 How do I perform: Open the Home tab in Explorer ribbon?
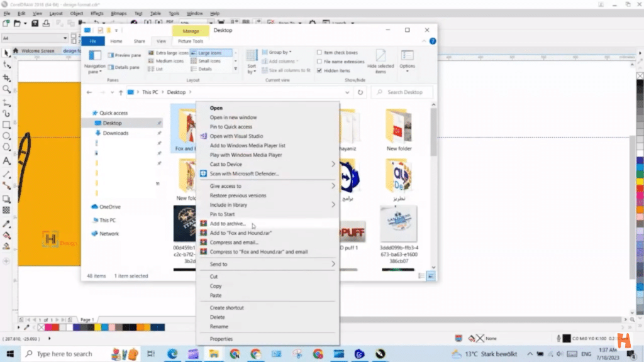(116, 41)
